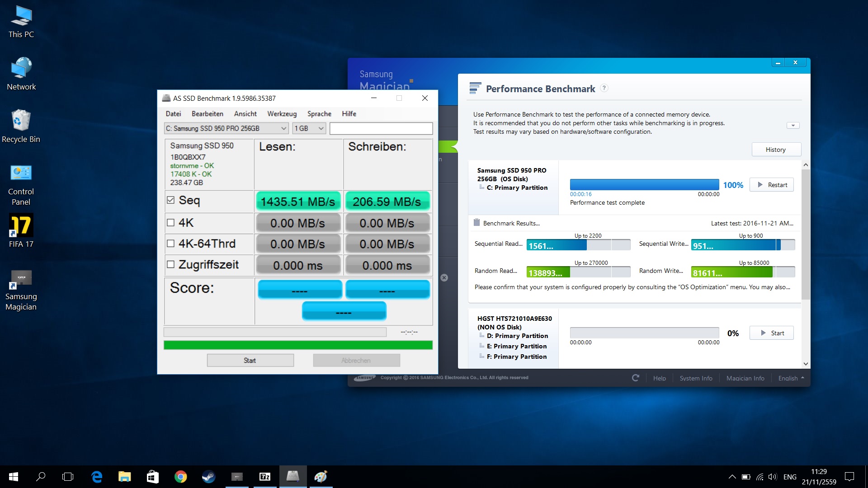The image size is (868, 488).
Task: Open the Sprache menu
Action: tap(319, 114)
